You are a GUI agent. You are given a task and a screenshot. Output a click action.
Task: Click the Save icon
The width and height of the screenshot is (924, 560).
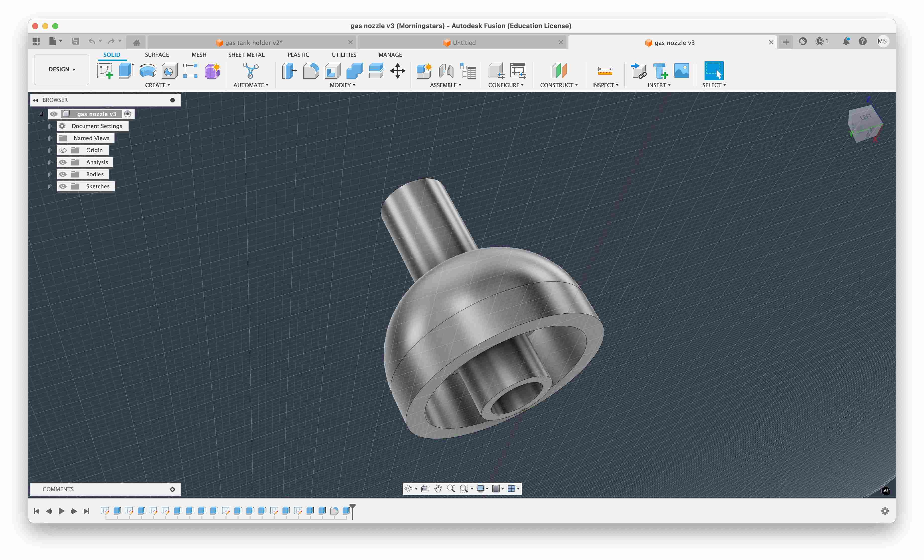pyautogui.click(x=75, y=41)
